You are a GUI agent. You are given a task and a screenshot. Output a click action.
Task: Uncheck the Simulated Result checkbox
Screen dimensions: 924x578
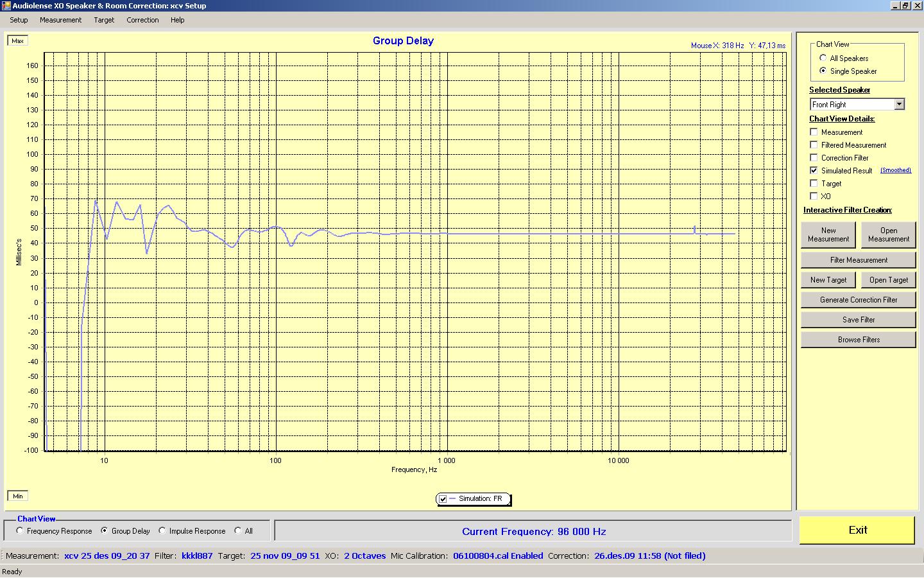pyautogui.click(x=814, y=171)
